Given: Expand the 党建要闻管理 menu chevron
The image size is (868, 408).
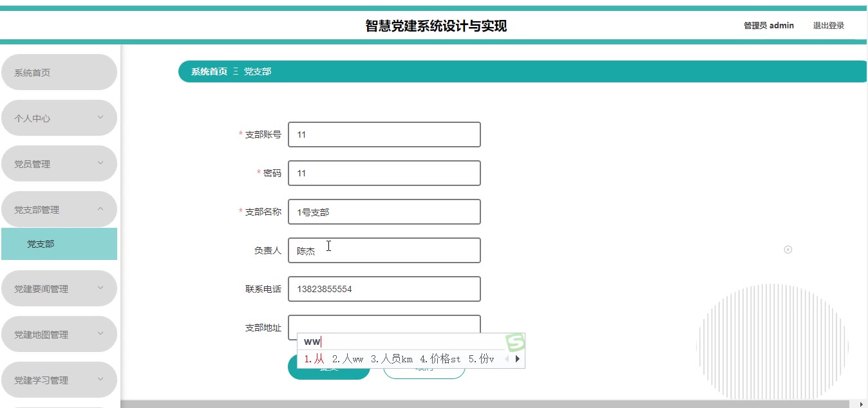Looking at the screenshot, I should [x=100, y=288].
